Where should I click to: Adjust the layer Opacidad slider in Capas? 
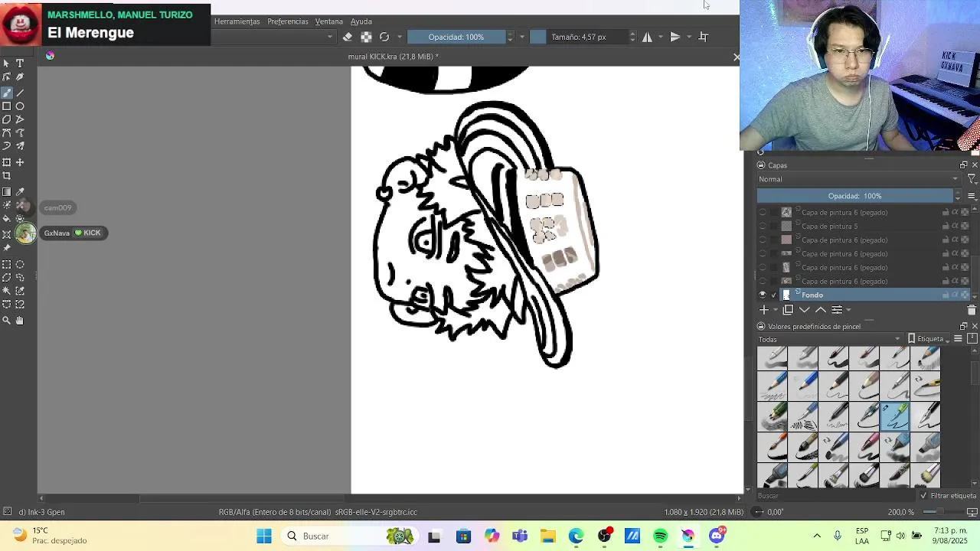[x=854, y=196]
